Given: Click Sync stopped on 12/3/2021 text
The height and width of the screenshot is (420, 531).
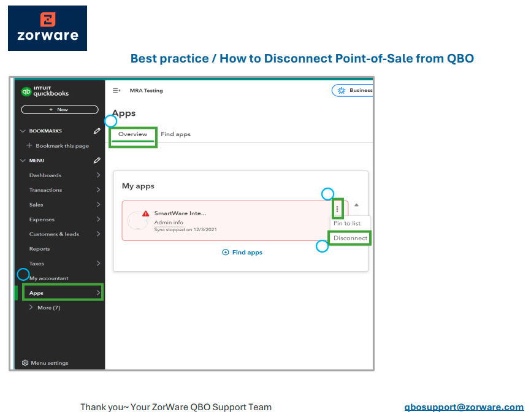Looking at the screenshot, I should pos(186,230).
